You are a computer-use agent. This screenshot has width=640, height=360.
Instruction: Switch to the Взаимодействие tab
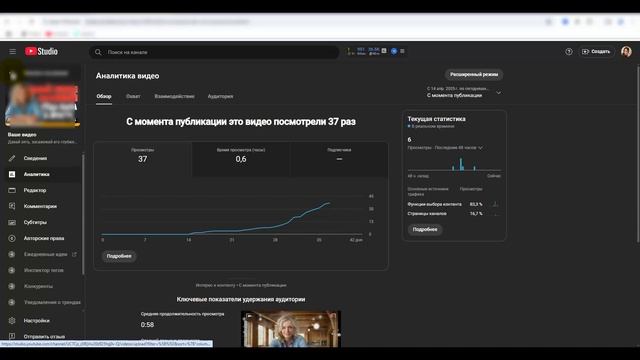174,96
